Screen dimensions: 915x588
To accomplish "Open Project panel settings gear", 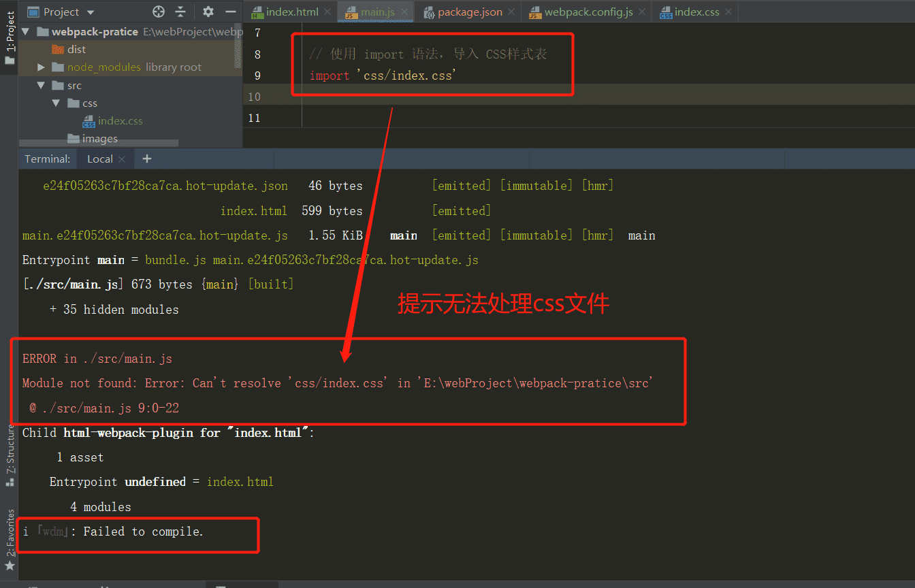I will click(x=208, y=12).
